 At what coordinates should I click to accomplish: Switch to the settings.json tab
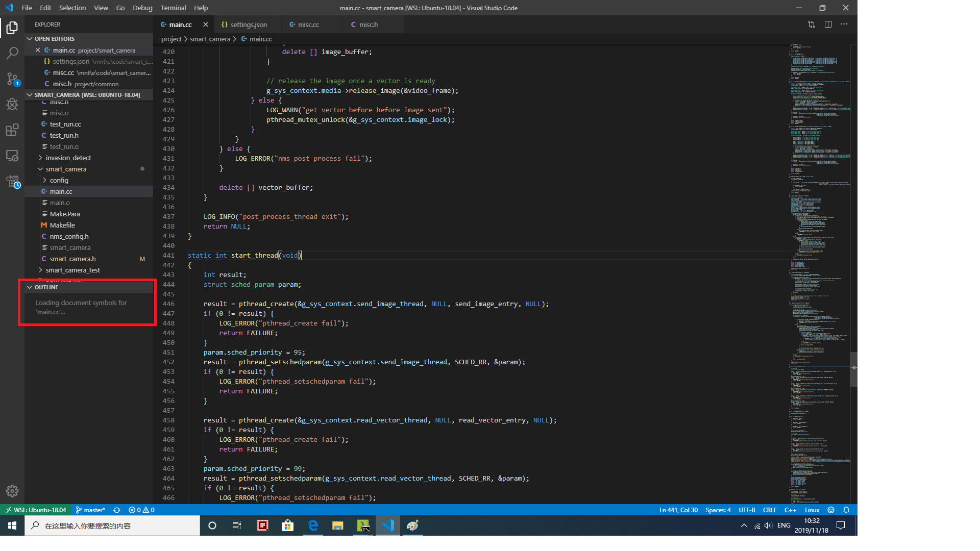(x=248, y=24)
